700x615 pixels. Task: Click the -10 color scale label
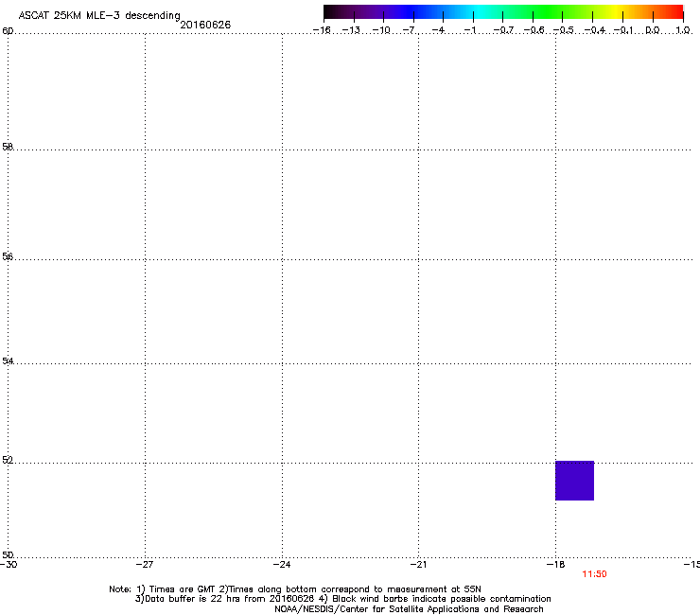pos(382,30)
